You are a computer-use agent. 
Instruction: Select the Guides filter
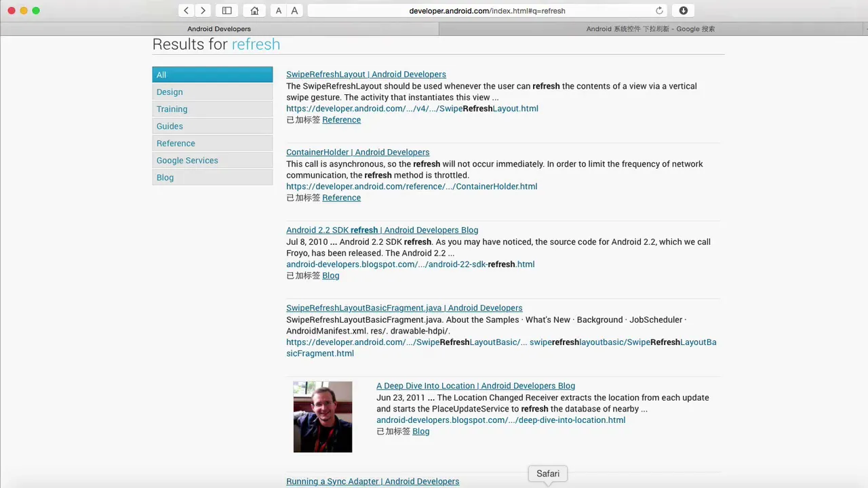point(212,126)
